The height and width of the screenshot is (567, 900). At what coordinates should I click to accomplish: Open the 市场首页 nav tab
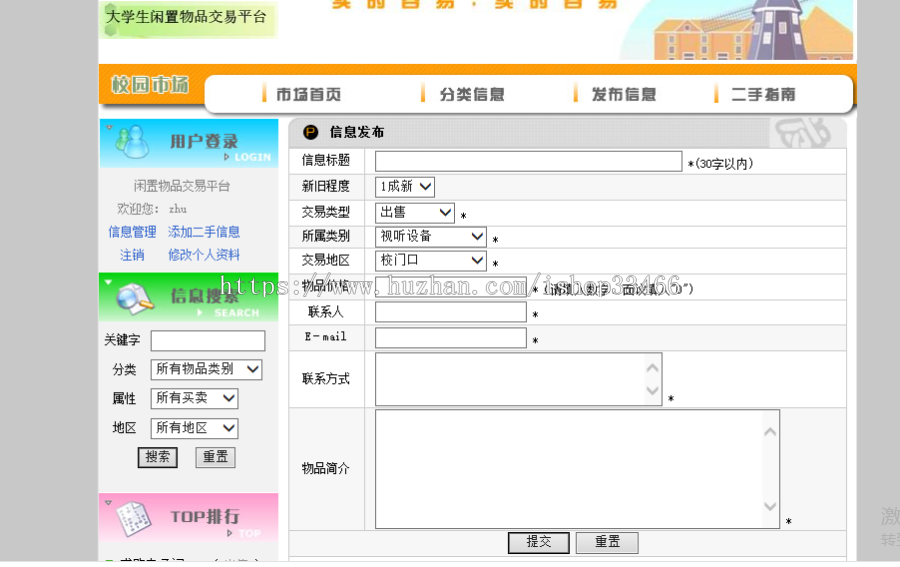309,94
